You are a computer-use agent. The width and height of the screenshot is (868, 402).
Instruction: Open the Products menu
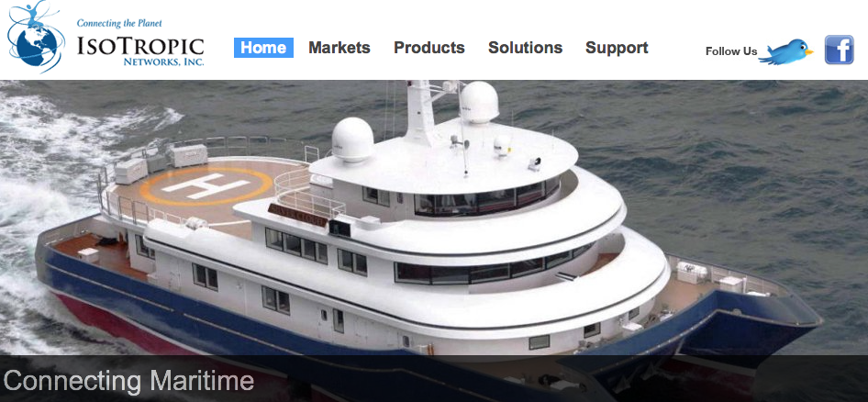click(x=429, y=48)
